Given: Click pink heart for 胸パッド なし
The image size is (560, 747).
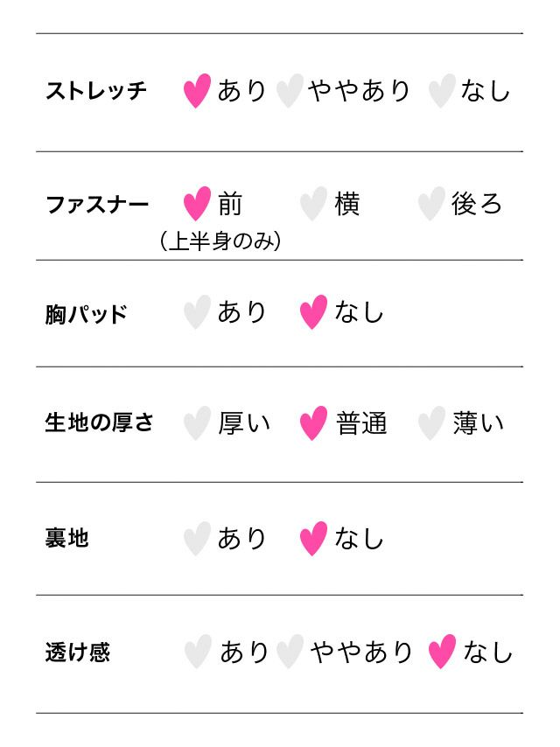Looking at the screenshot, I should click(313, 312).
